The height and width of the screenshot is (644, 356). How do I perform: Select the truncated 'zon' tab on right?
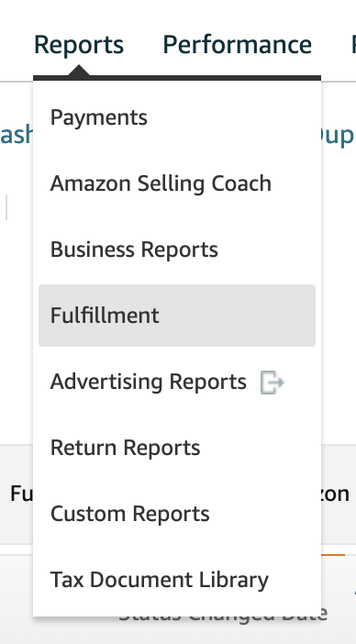tap(336, 494)
